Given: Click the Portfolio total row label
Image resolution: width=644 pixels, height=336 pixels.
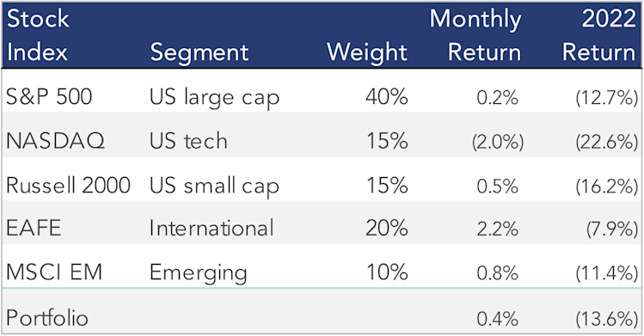Looking at the screenshot, I should (47, 318).
